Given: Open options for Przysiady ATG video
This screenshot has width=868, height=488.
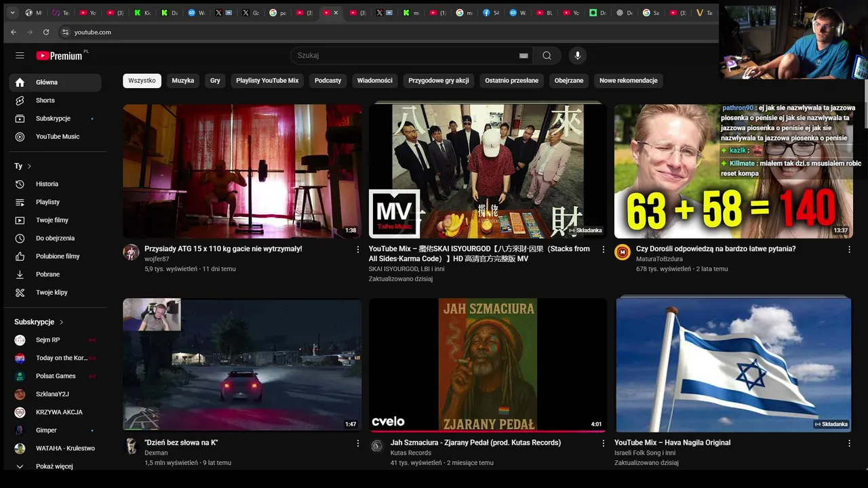Looking at the screenshot, I should pos(358,249).
